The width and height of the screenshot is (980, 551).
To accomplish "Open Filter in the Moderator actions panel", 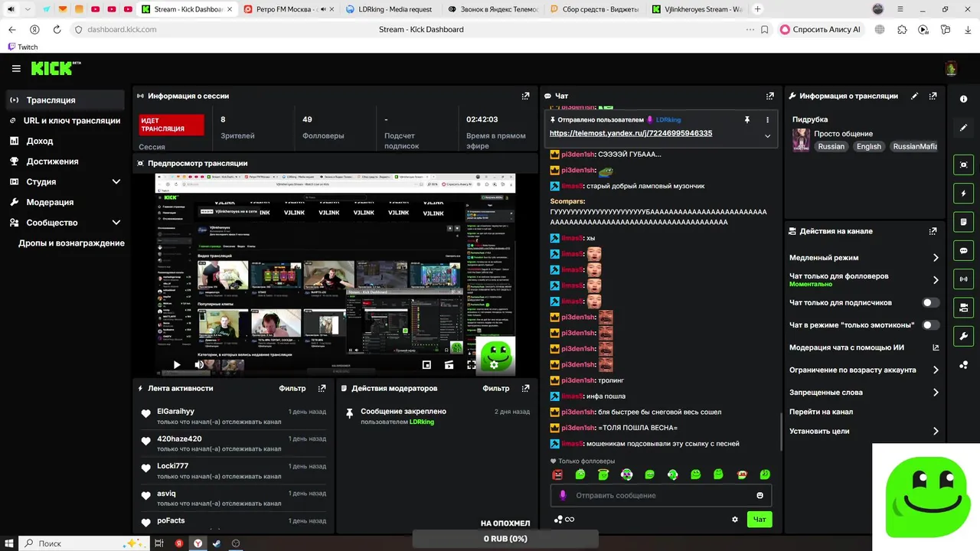I will [x=496, y=388].
